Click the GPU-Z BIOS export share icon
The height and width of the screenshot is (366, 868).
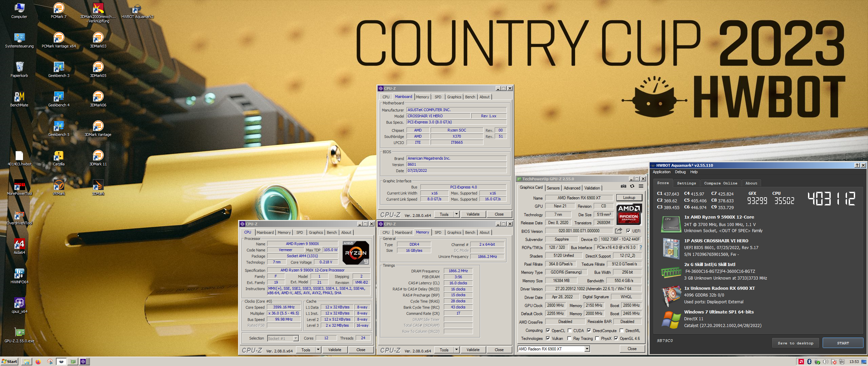click(x=618, y=231)
